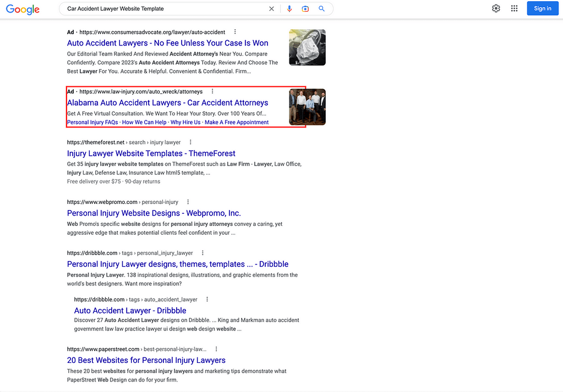This screenshot has height=392, width=563.
Task: Open the three-dot menu for the law-injury.com ad
Action: click(x=212, y=91)
